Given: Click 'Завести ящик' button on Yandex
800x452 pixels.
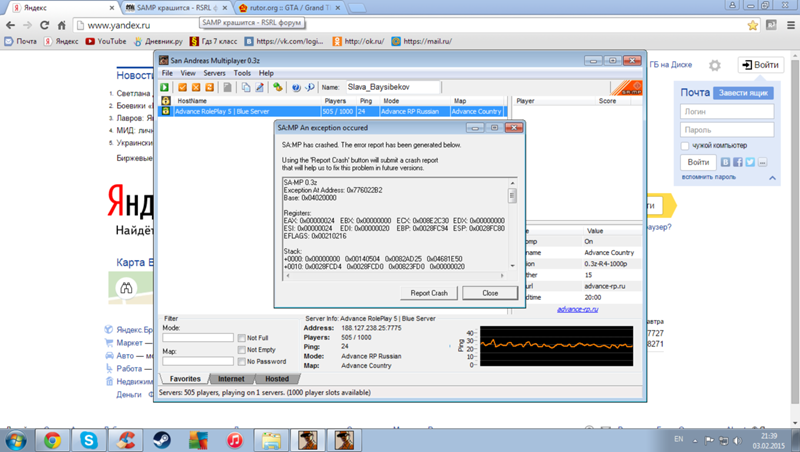Looking at the screenshot, I should [743, 93].
